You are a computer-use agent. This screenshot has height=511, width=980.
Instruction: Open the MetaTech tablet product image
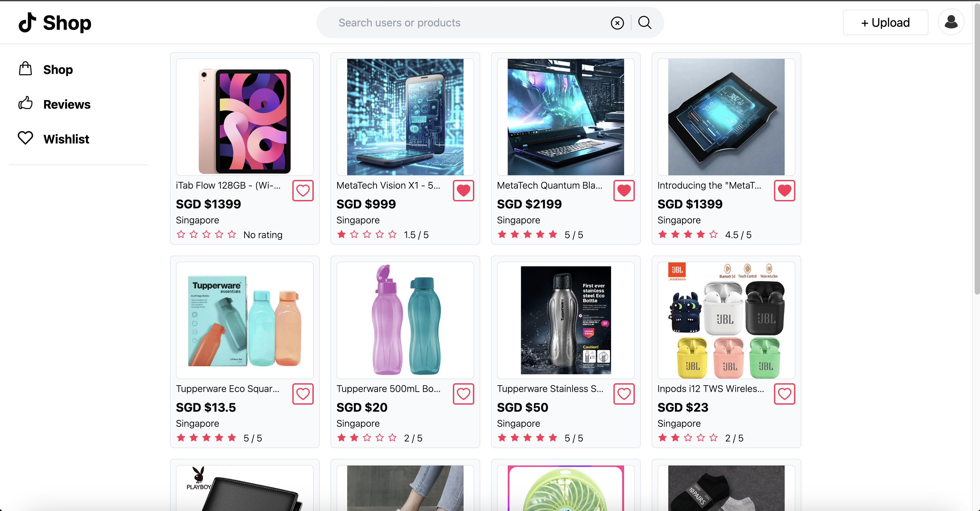[x=726, y=117]
